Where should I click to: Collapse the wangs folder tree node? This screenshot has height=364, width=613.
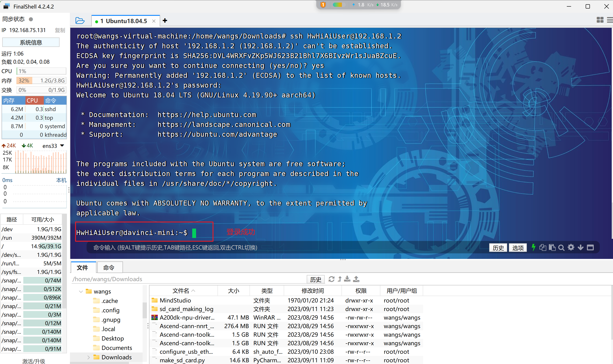(81, 291)
